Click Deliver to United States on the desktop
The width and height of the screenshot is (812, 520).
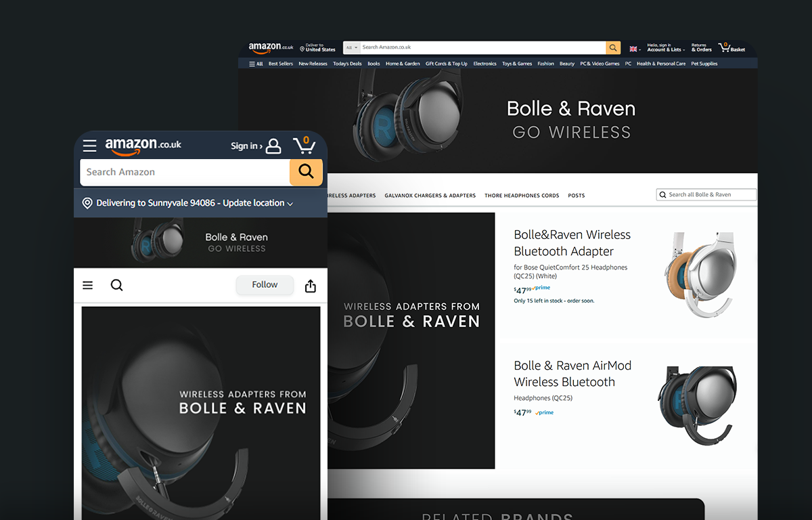coord(318,47)
